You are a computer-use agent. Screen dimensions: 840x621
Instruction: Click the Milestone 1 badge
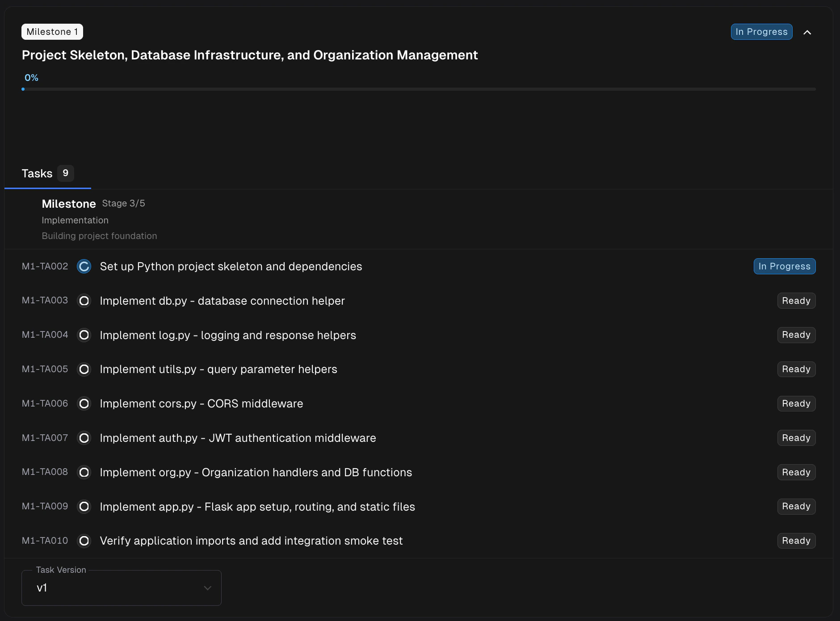[x=52, y=32]
